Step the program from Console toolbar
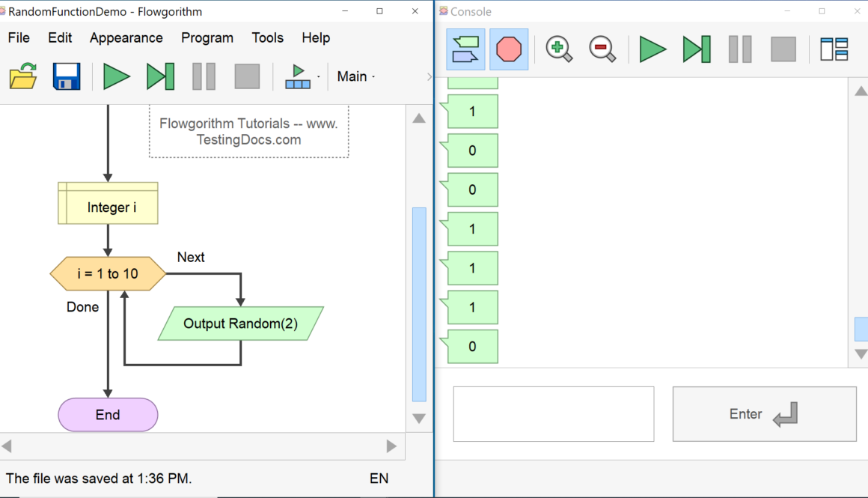 pyautogui.click(x=697, y=49)
